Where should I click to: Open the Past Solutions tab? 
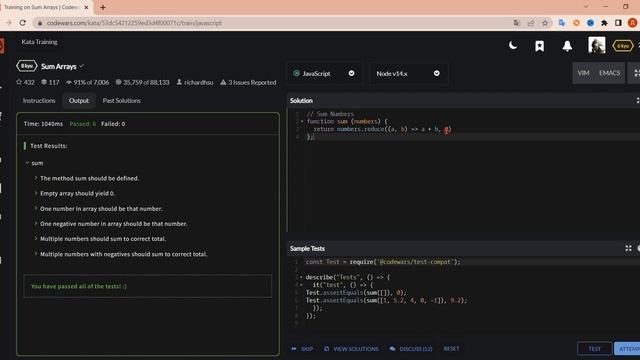pyautogui.click(x=121, y=100)
